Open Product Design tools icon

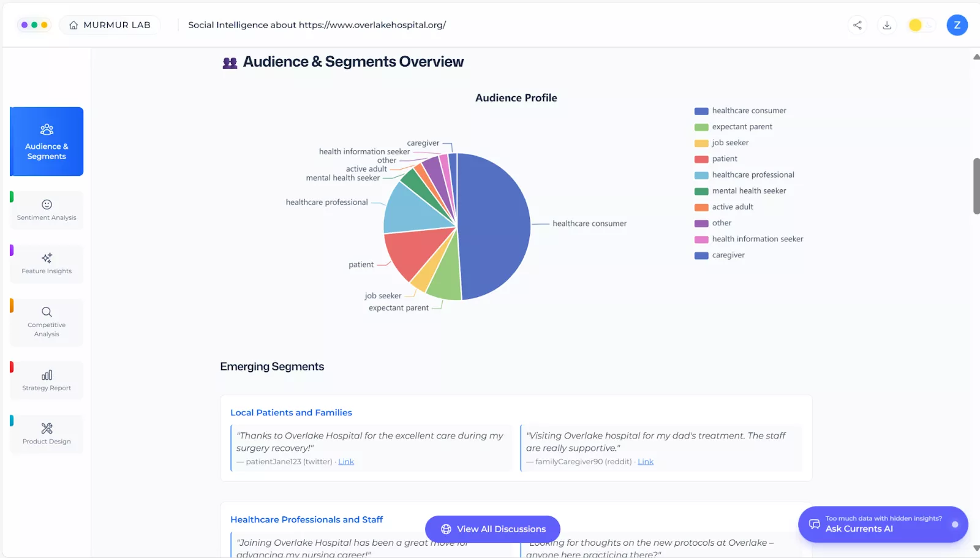(x=47, y=428)
